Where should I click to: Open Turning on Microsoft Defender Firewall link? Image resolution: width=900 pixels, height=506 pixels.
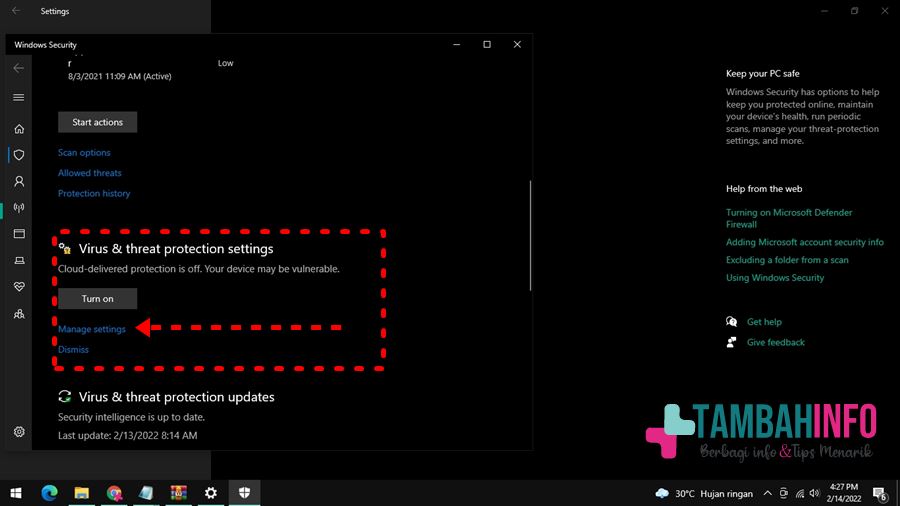coord(789,219)
